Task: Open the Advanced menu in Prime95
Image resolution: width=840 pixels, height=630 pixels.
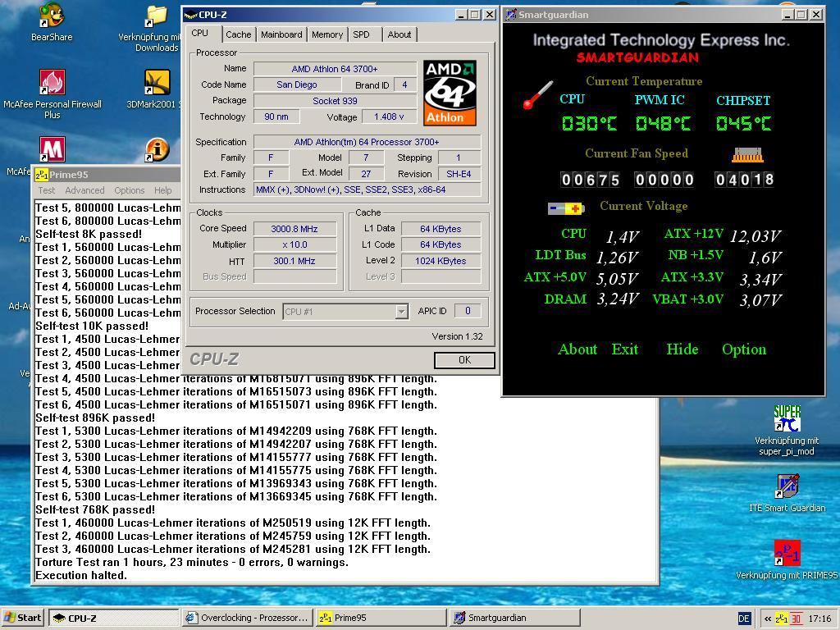Action: click(x=84, y=190)
